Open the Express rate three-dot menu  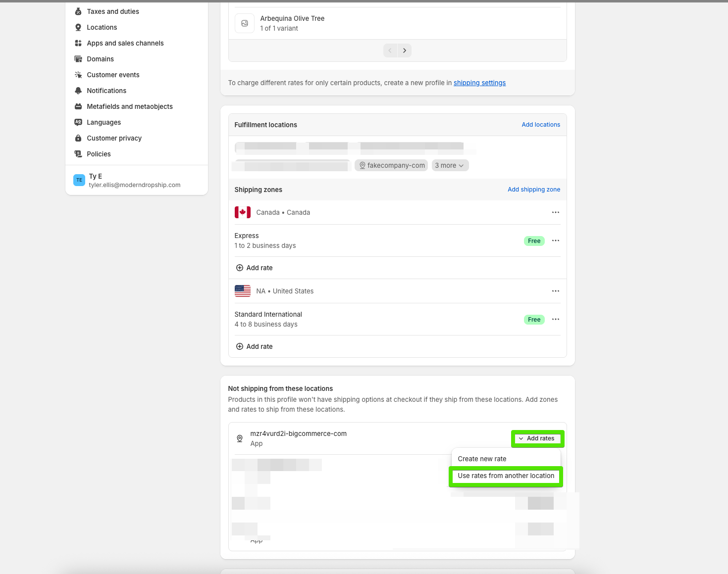click(556, 240)
